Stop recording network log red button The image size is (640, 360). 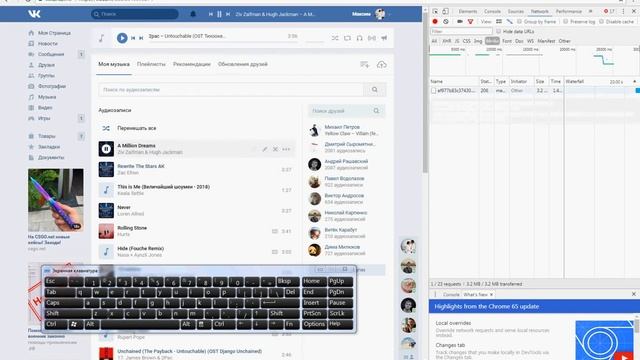tap(435, 21)
